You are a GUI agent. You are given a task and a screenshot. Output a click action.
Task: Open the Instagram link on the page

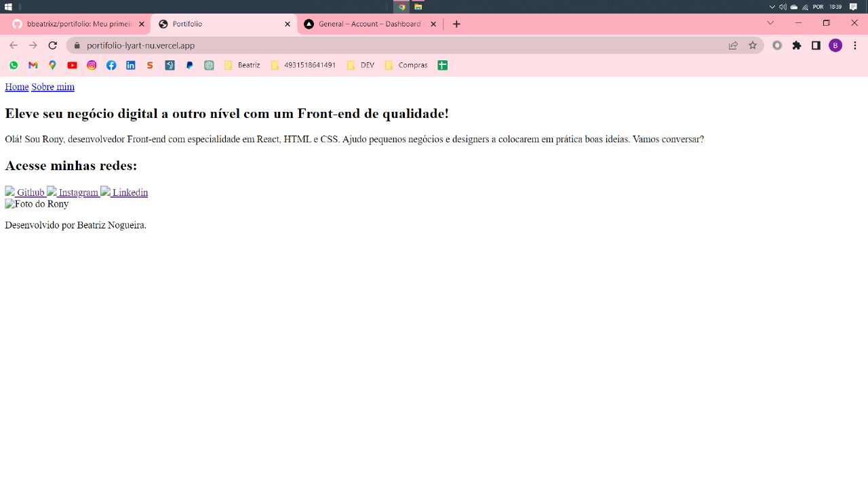click(x=73, y=192)
